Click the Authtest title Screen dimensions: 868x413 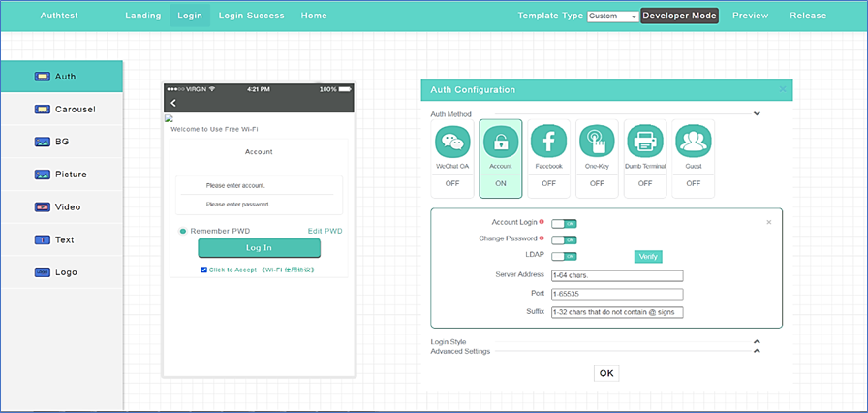click(59, 16)
